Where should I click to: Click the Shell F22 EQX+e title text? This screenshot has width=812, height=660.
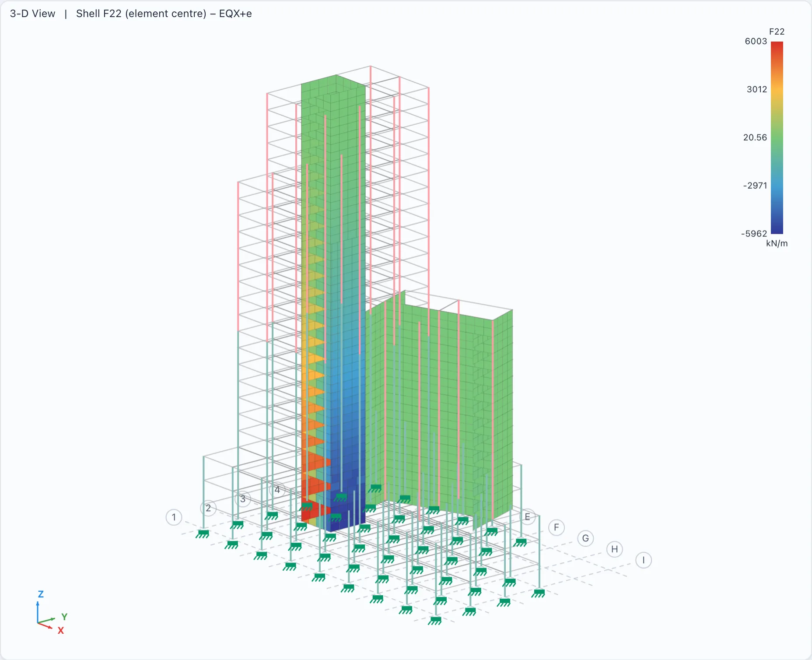[164, 14]
